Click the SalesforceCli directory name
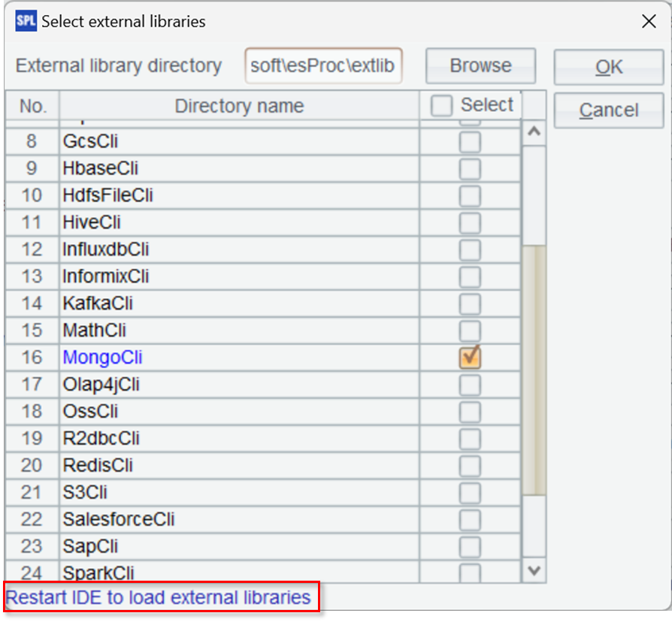Viewport: 672px width, 622px height. pyautogui.click(x=119, y=520)
